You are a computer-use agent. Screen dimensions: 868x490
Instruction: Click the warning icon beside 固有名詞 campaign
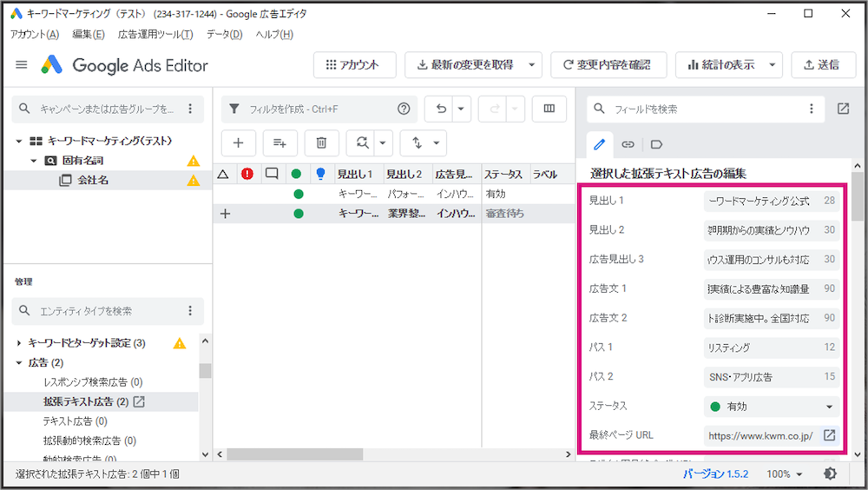point(194,161)
